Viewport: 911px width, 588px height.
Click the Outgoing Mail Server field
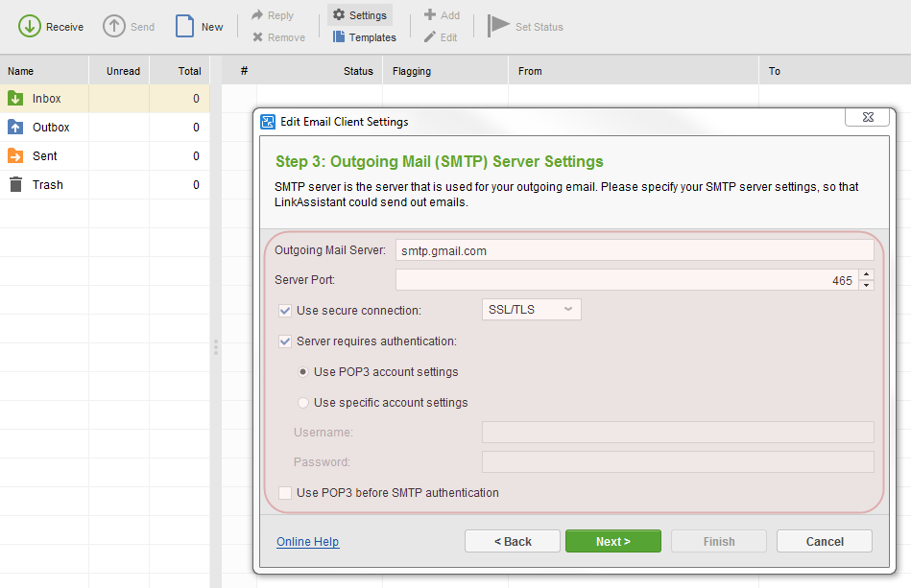[x=635, y=250]
